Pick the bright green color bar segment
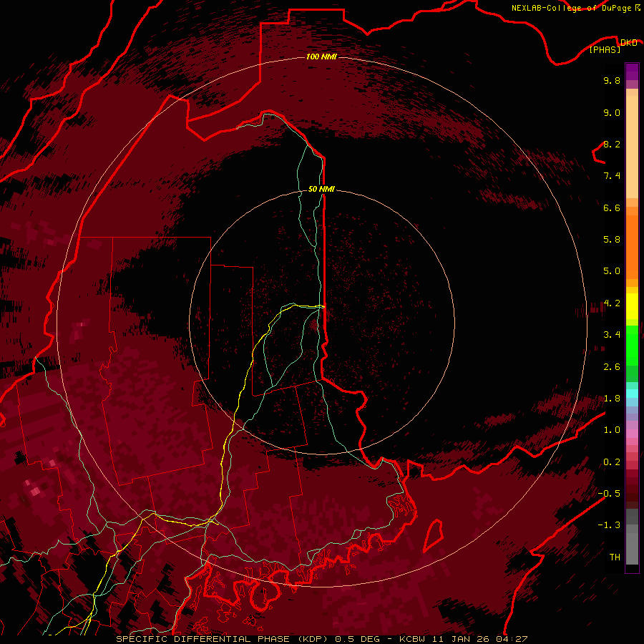 [632, 345]
